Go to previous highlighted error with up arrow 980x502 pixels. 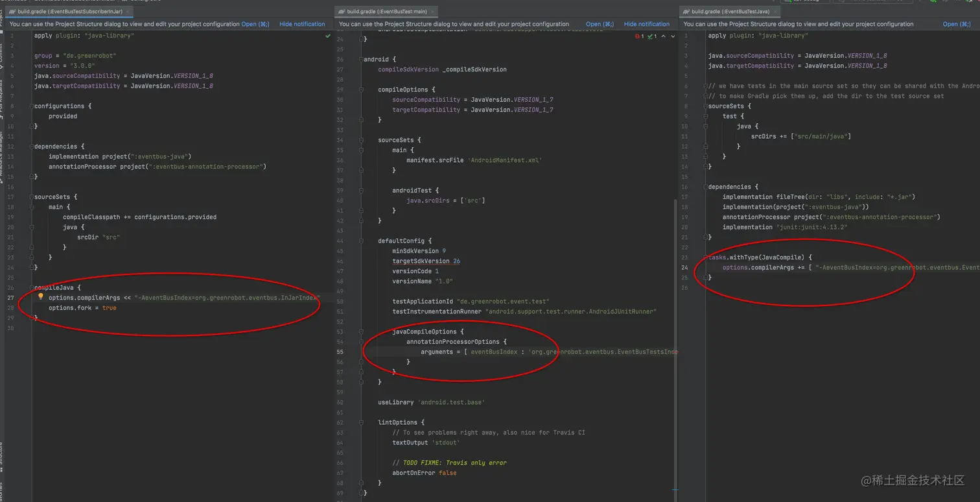coord(664,36)
